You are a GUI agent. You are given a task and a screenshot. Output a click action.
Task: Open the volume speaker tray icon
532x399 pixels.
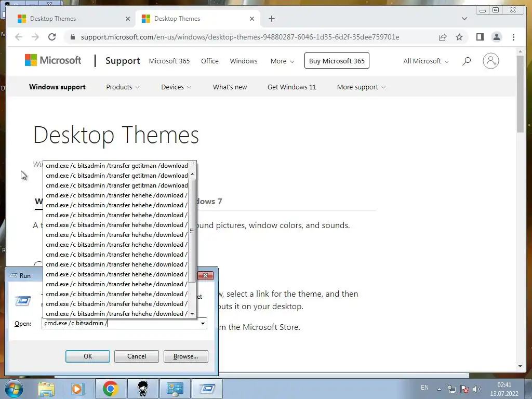pos(477,389)
